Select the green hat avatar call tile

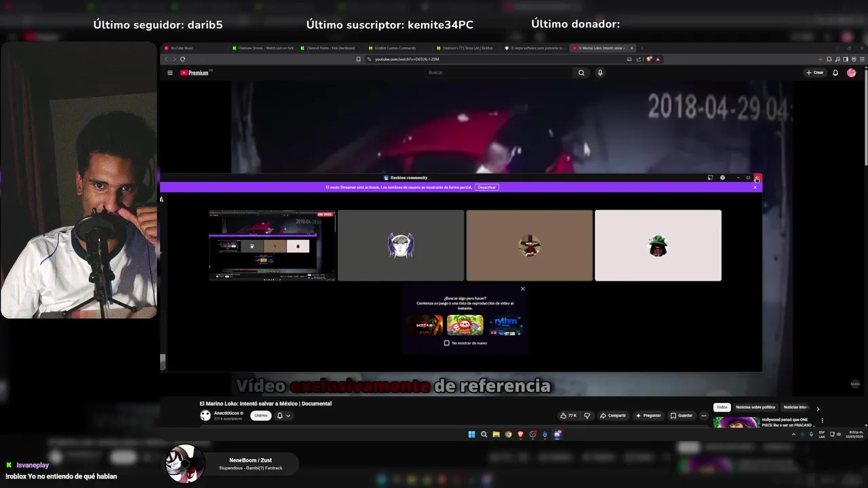coord(658,245)
